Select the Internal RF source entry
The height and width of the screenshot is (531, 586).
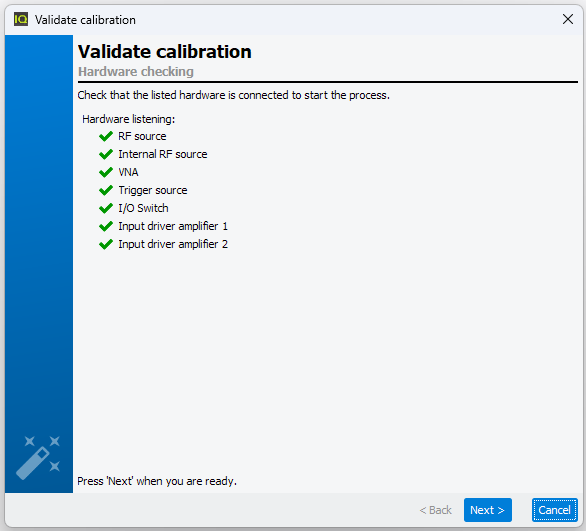click(163, 154)
